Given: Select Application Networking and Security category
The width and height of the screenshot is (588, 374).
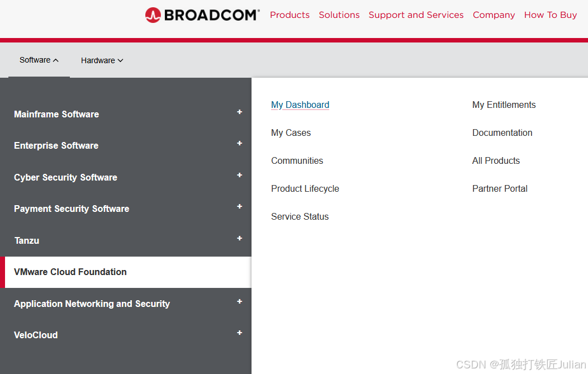Looking at the screenshot, I should 92,304.
